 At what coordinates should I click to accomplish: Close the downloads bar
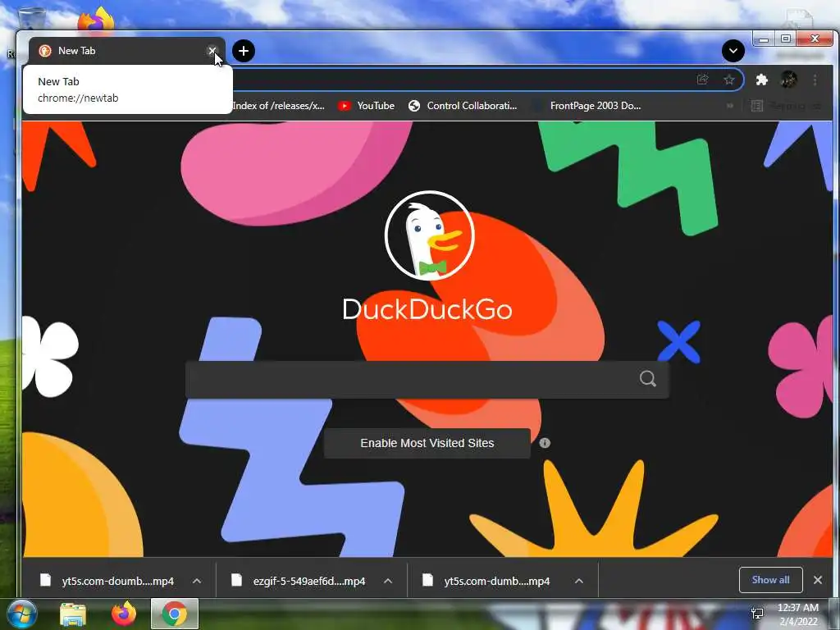tap(818, 580)
